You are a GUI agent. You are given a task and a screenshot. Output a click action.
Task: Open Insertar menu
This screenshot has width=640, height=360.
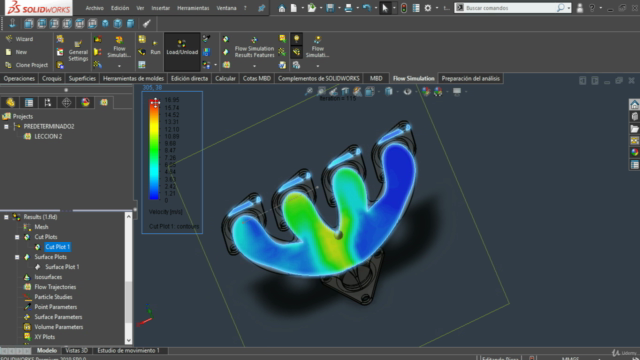tap(160, 8)
